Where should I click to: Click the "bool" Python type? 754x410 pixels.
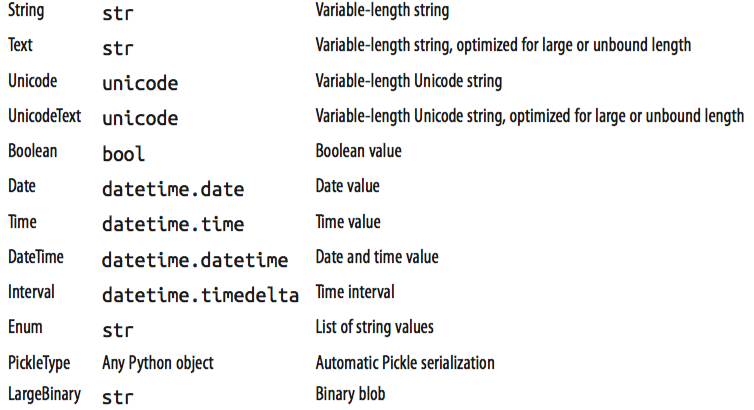pyautogui.click(x=123, y=154)
